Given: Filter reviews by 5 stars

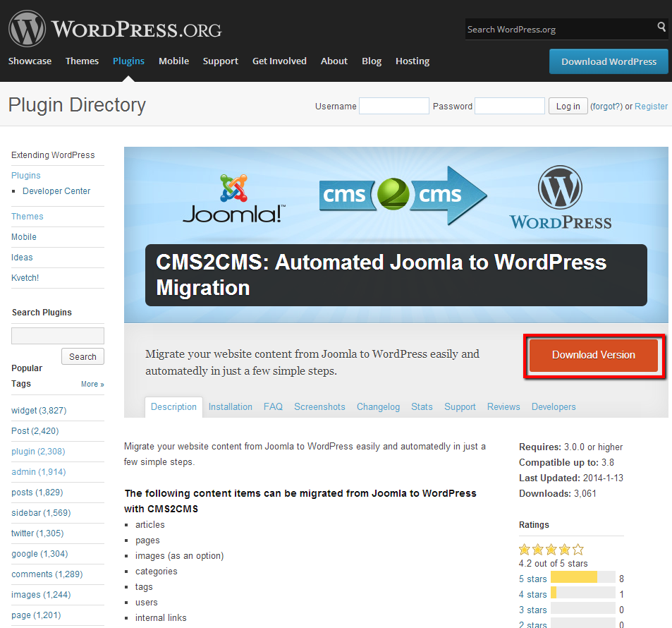Looking at the screenshot, I should [x=532, y=579].
